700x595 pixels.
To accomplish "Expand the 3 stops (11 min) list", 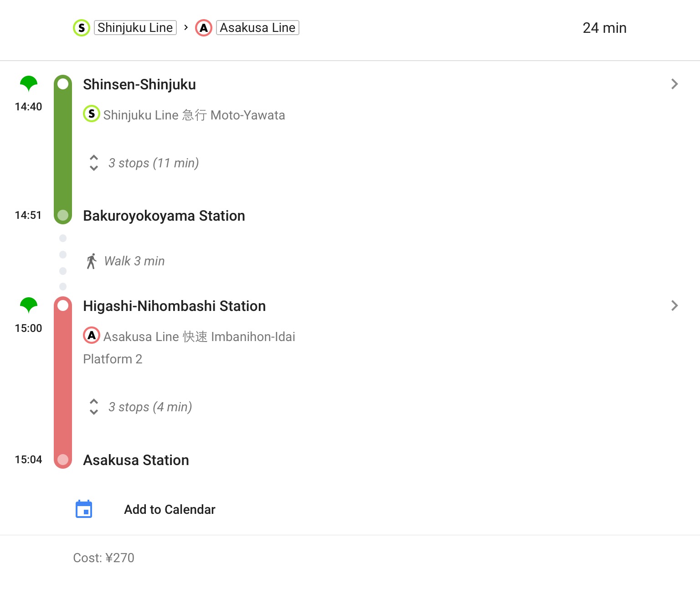I will coord(94,163).
